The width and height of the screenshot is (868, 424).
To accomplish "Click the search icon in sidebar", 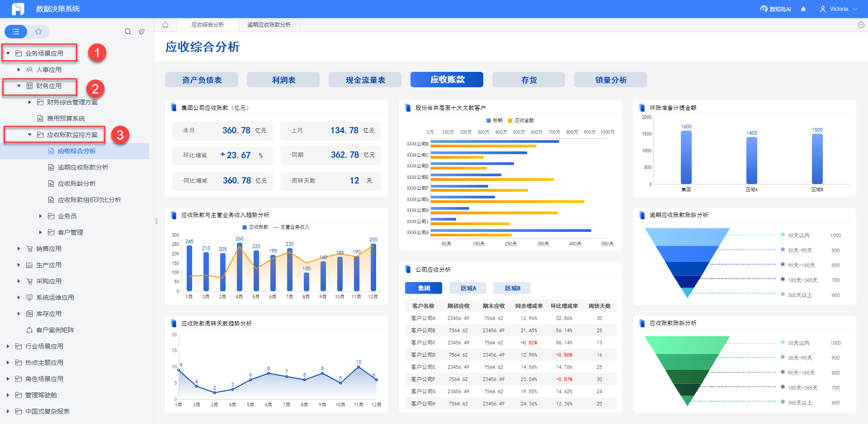I will coord(128,32).
